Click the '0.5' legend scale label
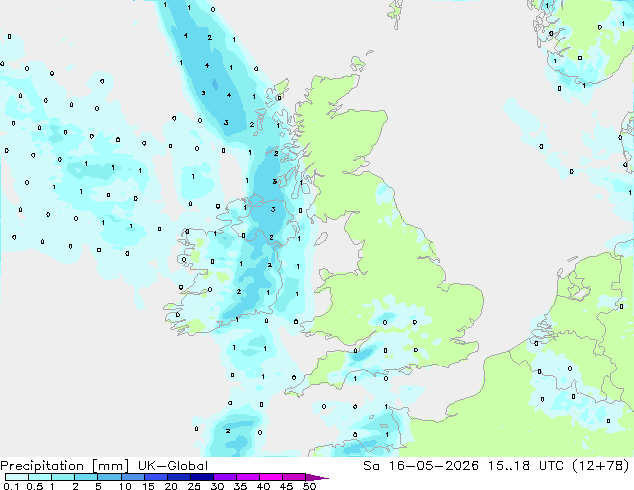The height and width of the screenshot is (490, 634). point(35,486)
